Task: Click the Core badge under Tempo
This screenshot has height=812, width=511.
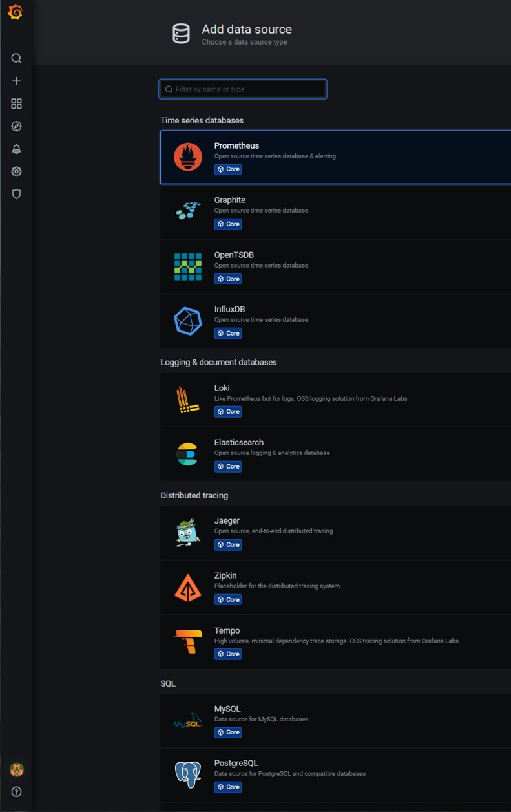Action: point(228,654)
